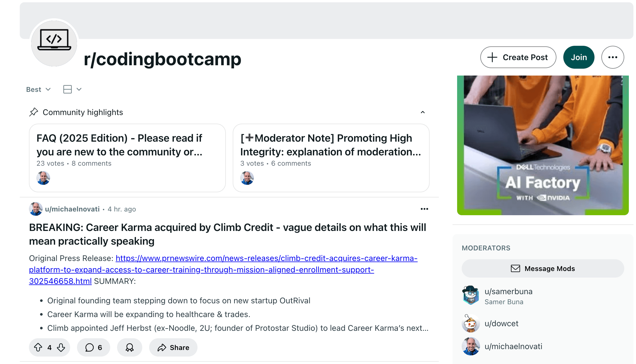Downvote the Career Karma post

61,347
